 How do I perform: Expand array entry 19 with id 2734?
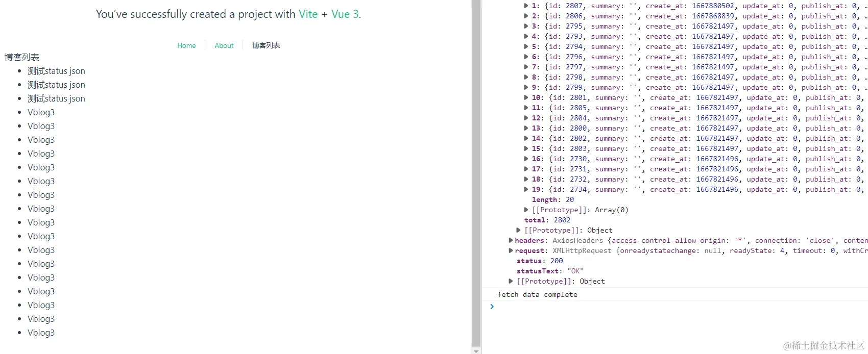(x=526, y=189)
